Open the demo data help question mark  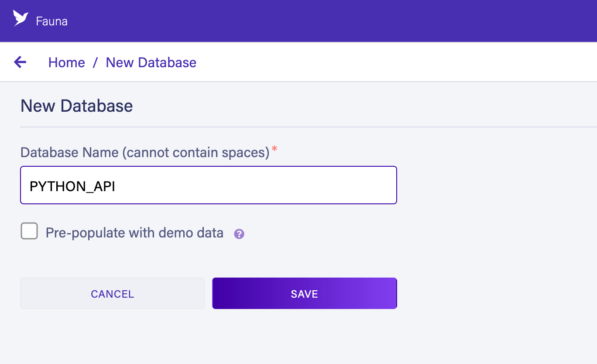[239, 234]
